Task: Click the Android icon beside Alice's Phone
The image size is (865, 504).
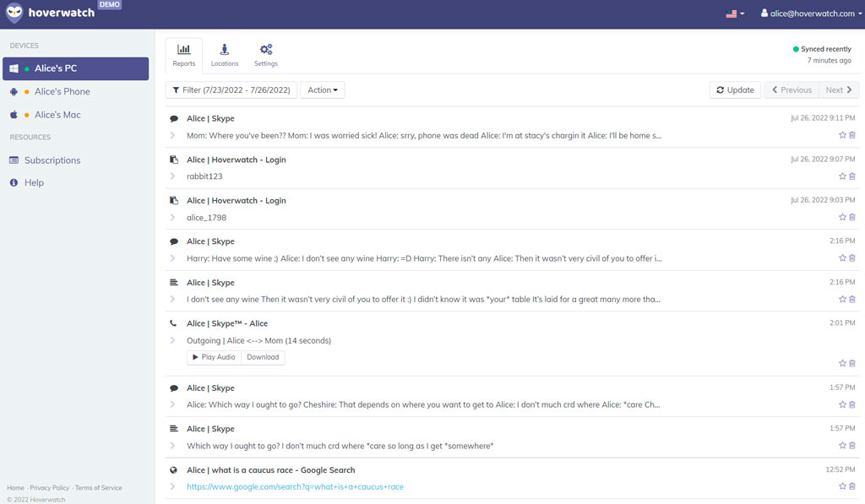Action: [14, 91]
